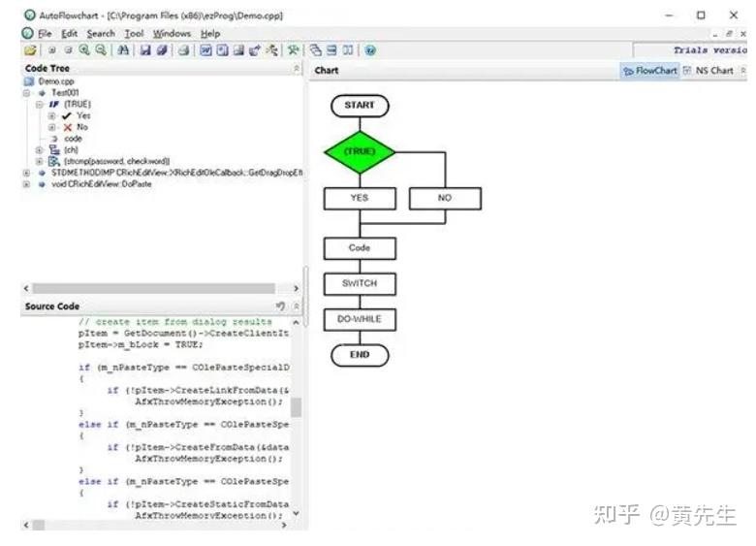
Task: Select the END terminator in flowchart
Action: click(x=360, y=356)
